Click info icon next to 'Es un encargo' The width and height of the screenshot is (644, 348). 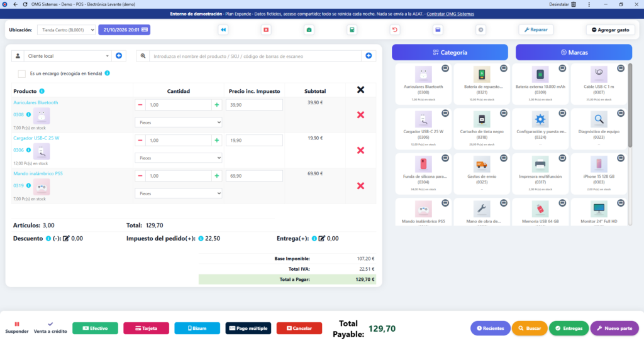tap(107, 73)
